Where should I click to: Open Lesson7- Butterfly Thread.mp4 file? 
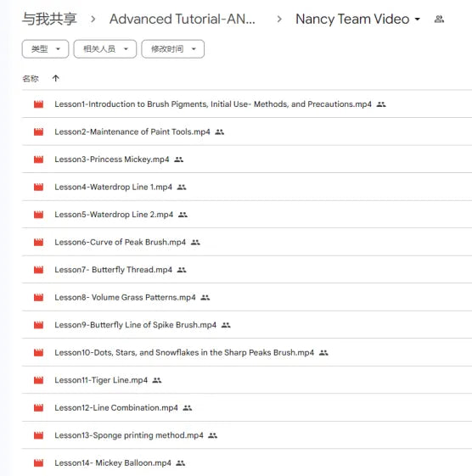113,270
